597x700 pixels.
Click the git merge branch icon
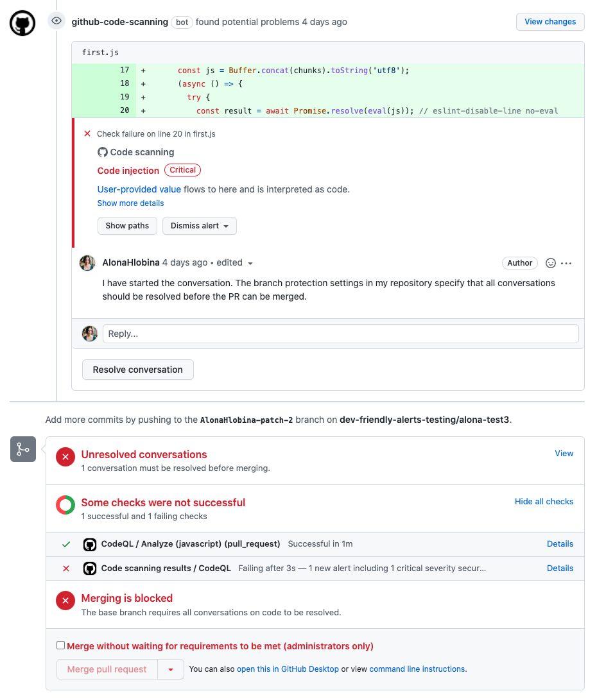[23, 449]
